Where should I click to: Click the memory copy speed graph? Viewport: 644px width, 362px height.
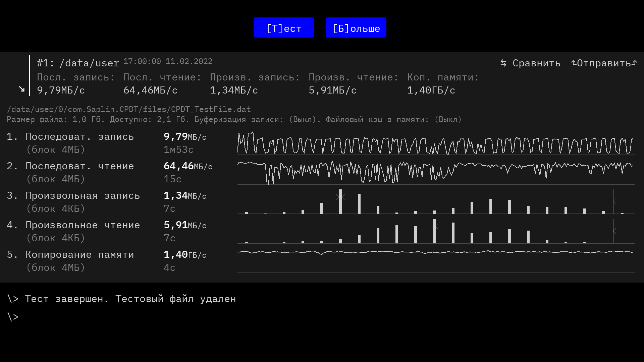[x=435, y=252]
